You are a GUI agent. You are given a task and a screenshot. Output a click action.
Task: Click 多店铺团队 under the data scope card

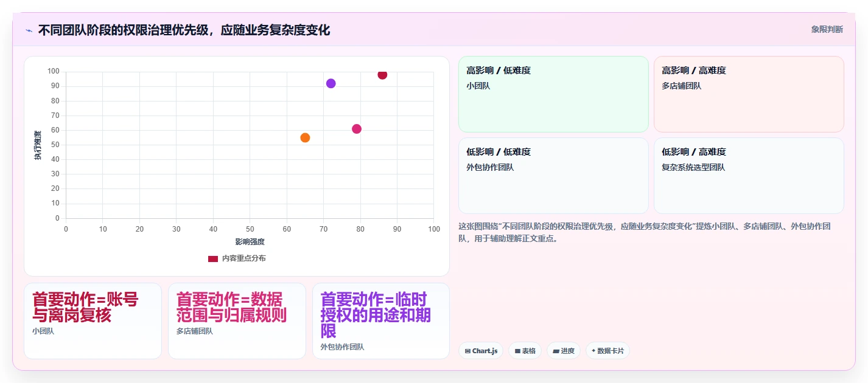click(x=195, y=331)
